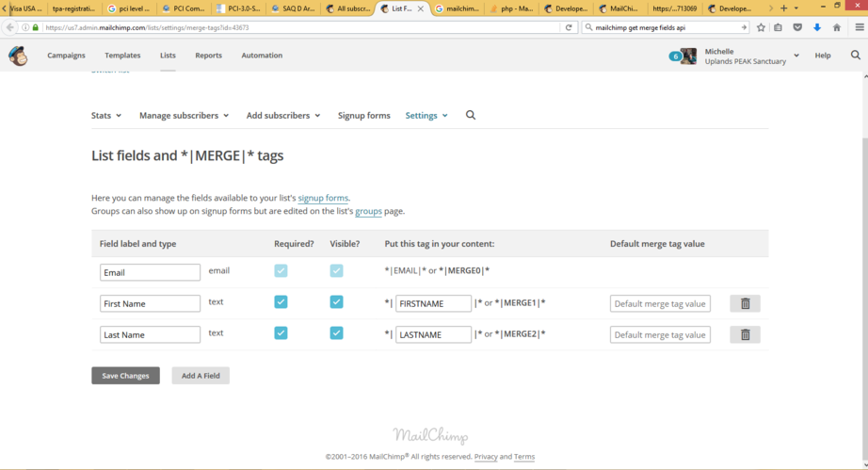Viewport: 868px width, 470px height.
Task: Edit the FIRSTNAME merge tag input
Action: (x=433, y=303)
